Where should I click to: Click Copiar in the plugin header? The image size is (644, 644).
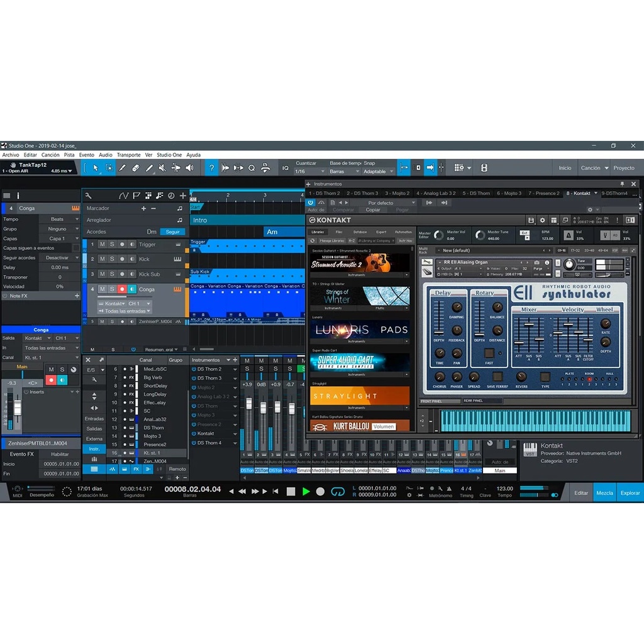tap(373, 210)
